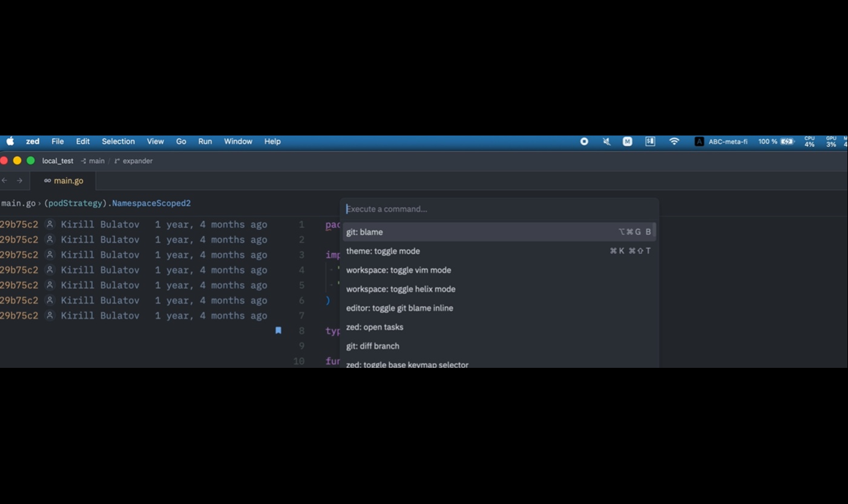Click the muted speaker menu bar icon
848x504 pixels.
coord(606,142)
